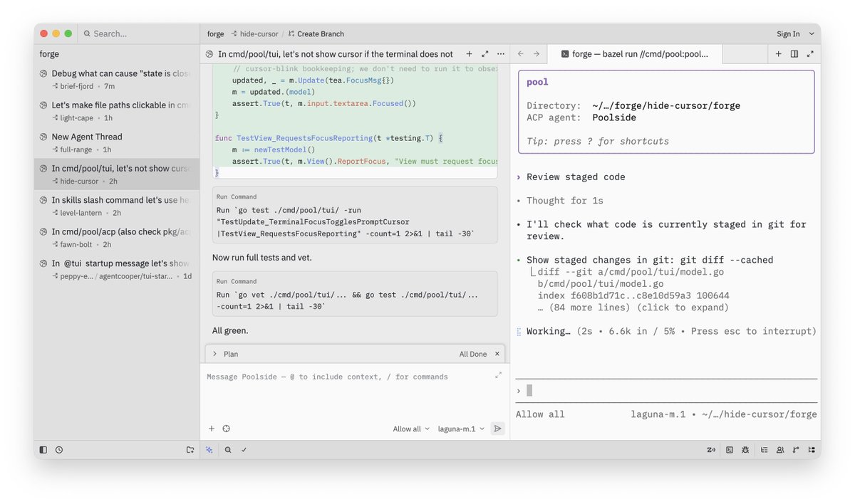Open the agent thread more options menu
Image resolution: width=855 pixels, height=504 pixels.
coord(501,54)
